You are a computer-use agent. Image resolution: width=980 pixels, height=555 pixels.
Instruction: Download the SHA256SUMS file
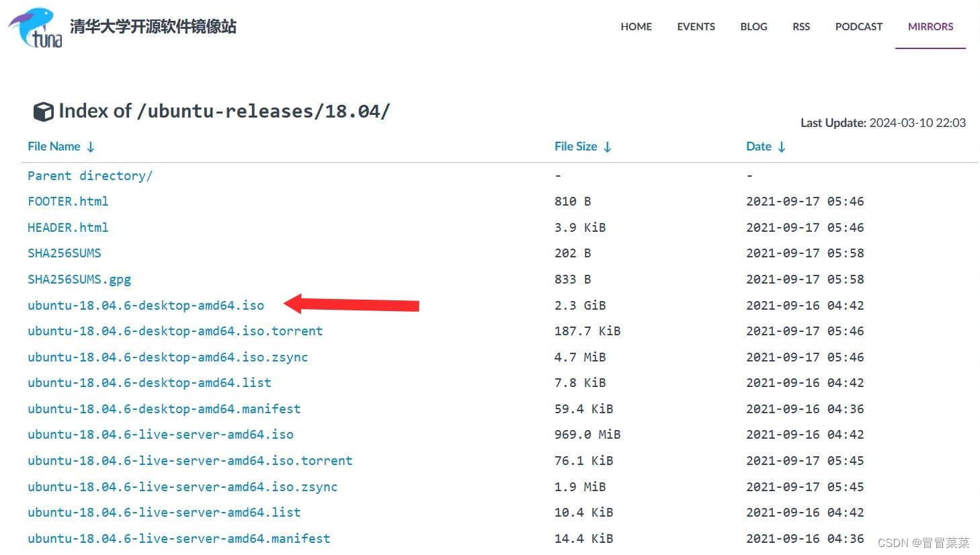point(65,253)
